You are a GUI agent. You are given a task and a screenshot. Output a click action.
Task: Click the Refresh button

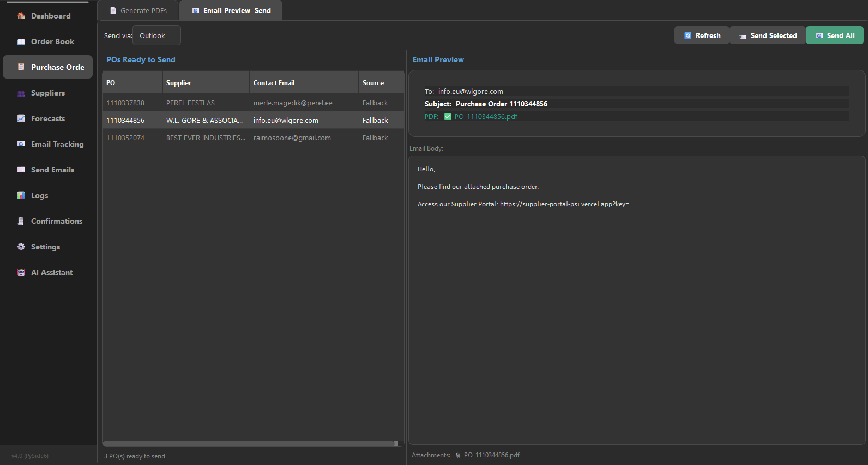(702, 35)
